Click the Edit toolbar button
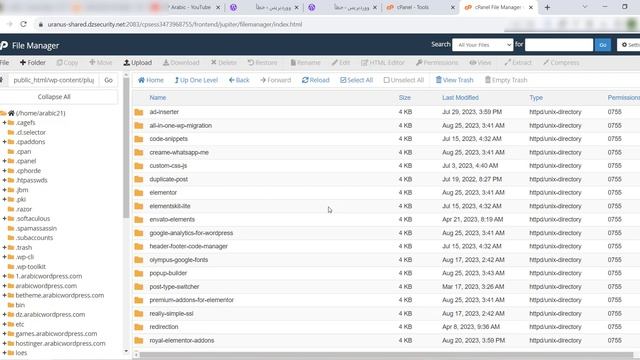This screenshot has height=360, width=640. click(x=341, y=62)
